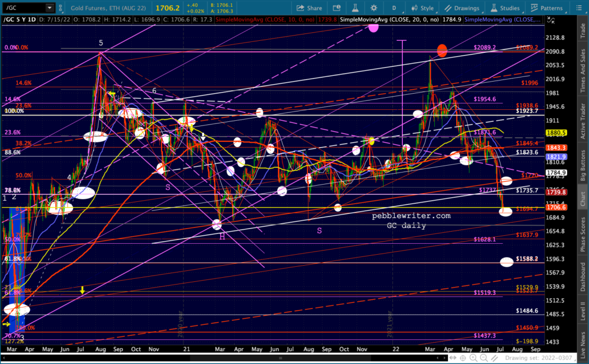Click the yellow 1880.5 price bubble
Screen dimensions: 589x364
tap(556, 133)
